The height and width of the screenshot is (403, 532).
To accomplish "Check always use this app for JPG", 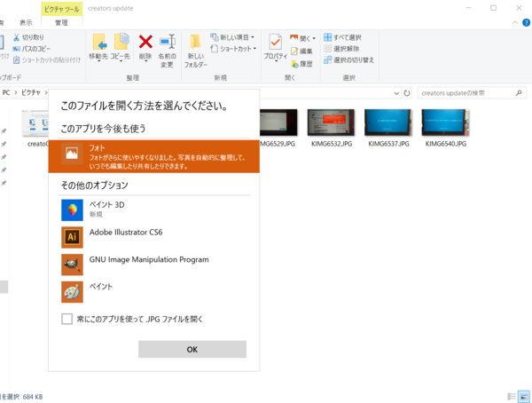I will pos(66,319).
